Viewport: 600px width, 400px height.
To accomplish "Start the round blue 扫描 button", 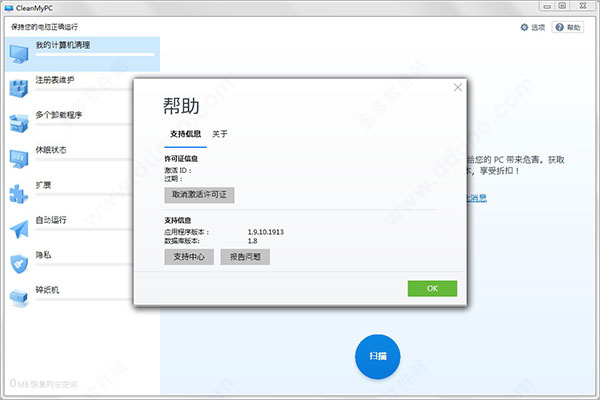I will tap(378, 356).
